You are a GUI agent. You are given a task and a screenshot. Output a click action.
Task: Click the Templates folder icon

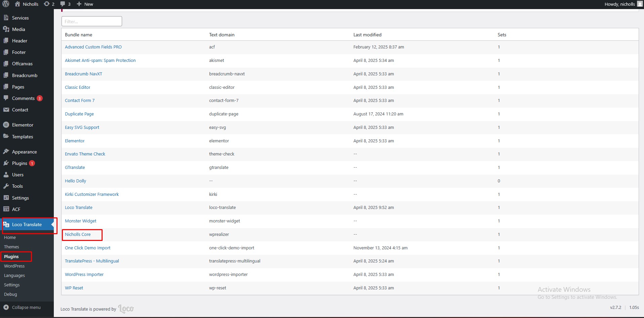click(x=6, y=137)
